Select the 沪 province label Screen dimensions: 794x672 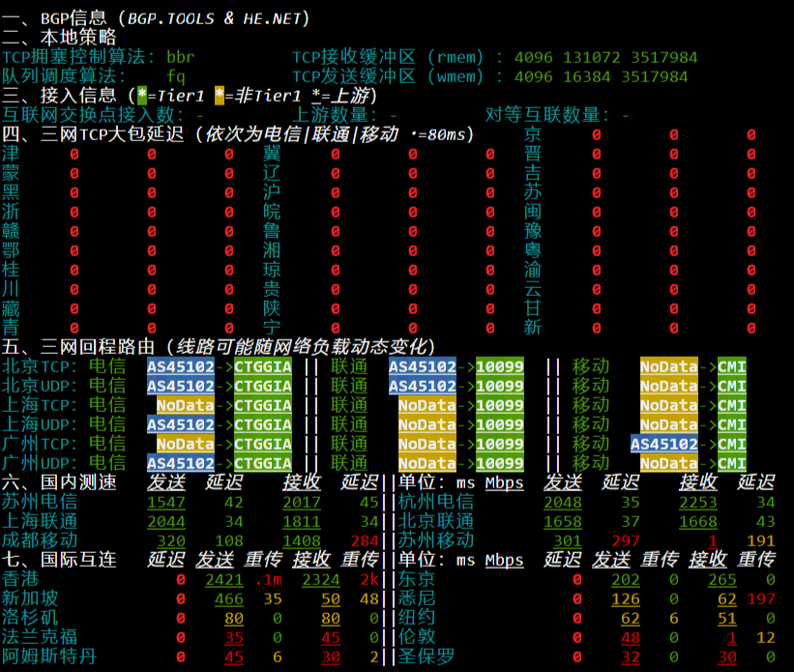(x=272, y=192)
